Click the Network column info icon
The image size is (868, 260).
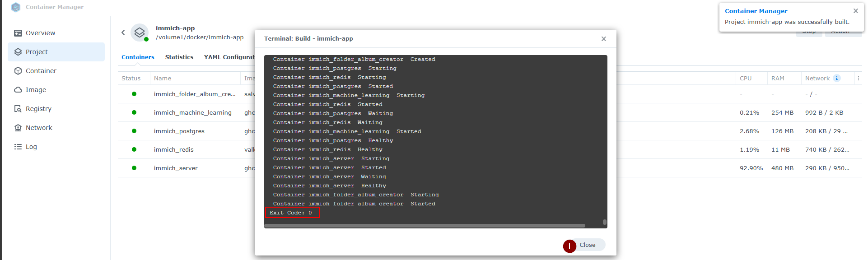tap(836, 78)
